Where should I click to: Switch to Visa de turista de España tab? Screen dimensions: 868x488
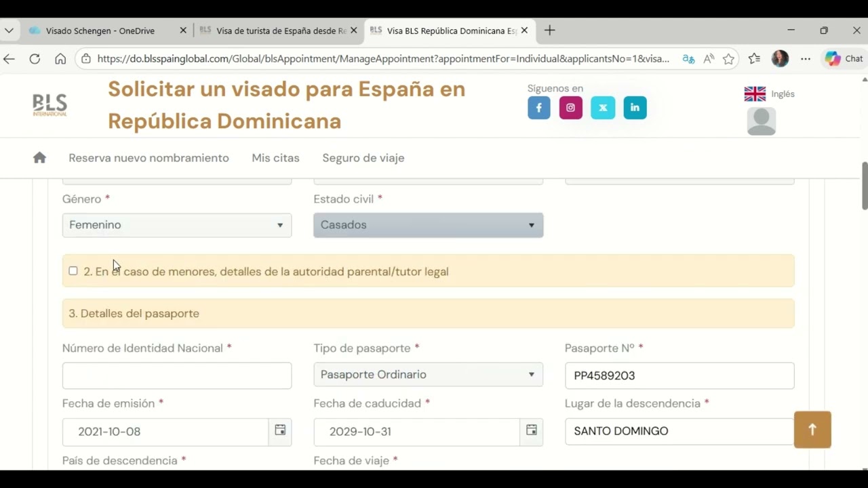tap(281, 30)
